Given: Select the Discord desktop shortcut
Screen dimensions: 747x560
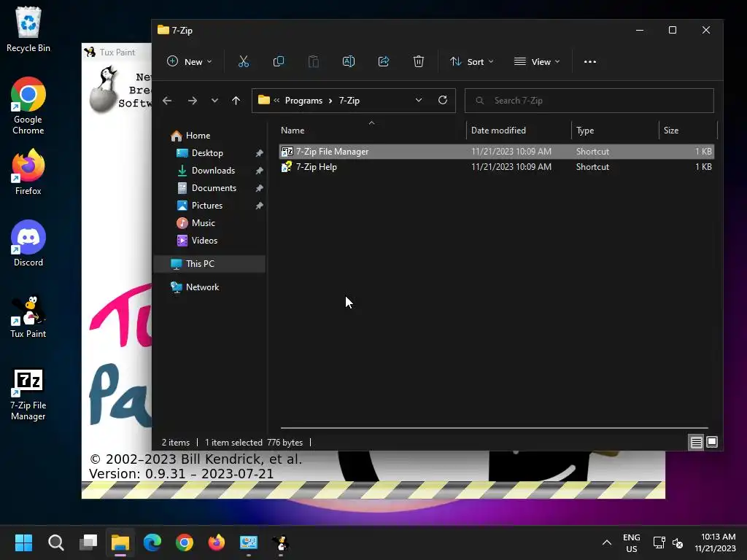Looking at the screenshot, I should (x=28, y=243).
